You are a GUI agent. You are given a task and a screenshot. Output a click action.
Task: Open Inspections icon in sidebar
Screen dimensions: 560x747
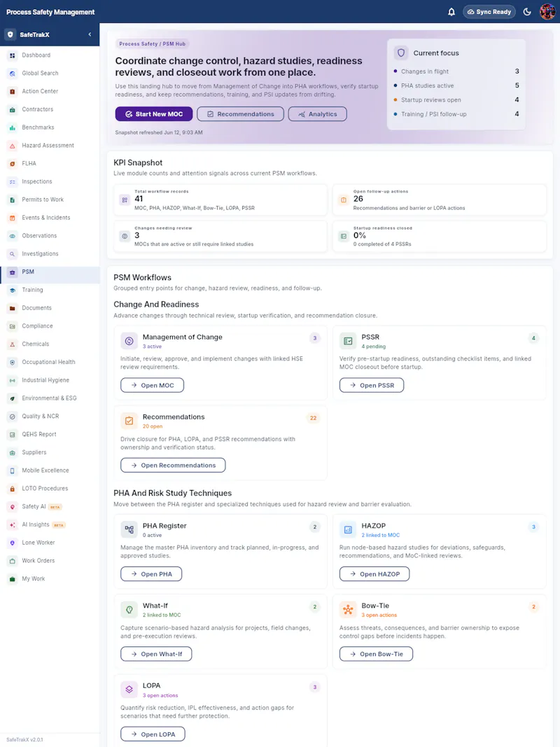pyautogui.click(x=13, y=182)
